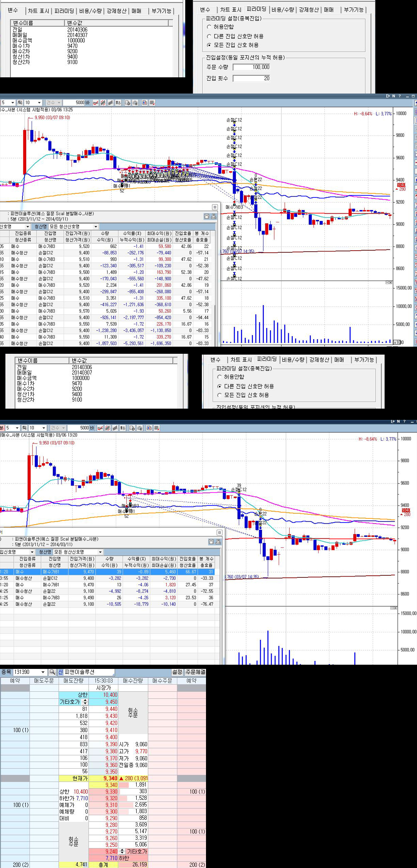Click the bar-chart icon in the upper chart toolbar
Image resolution: width=417 pixels, height=868 pixels.
(x=110, y=103)
